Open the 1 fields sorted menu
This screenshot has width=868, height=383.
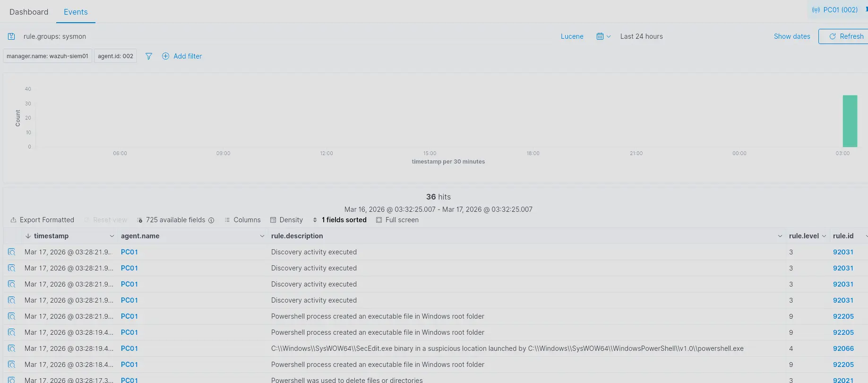tap(339, 220)
